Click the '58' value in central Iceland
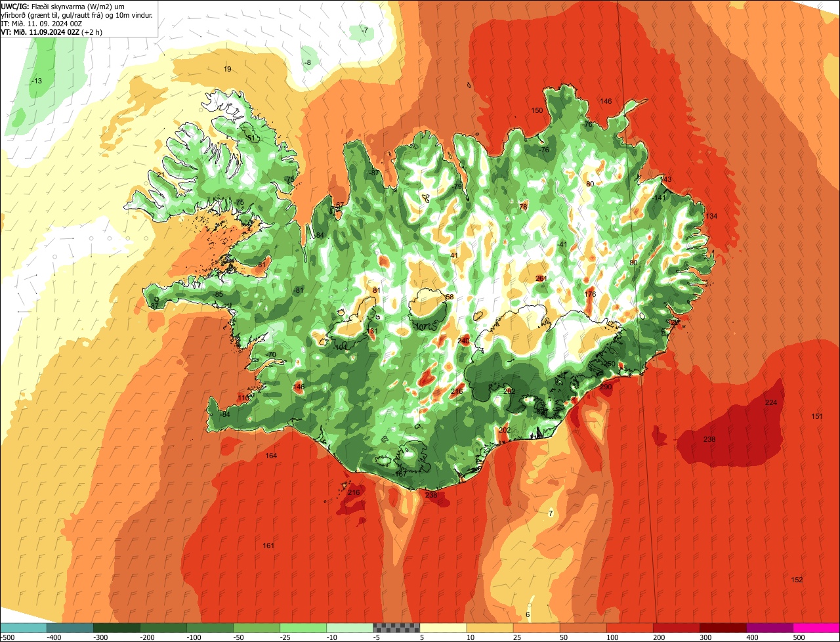The height and width of the screenshot is (642, 840). coord(450,297)
